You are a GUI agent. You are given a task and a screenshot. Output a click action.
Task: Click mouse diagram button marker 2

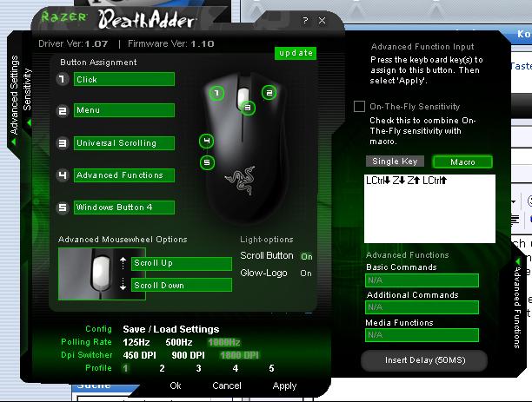269,93
